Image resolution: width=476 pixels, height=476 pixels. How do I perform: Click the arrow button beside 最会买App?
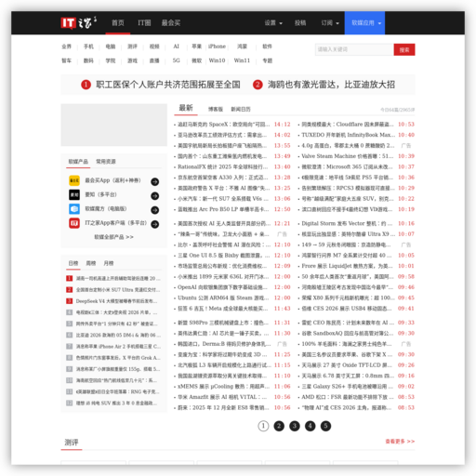point(155,181)
